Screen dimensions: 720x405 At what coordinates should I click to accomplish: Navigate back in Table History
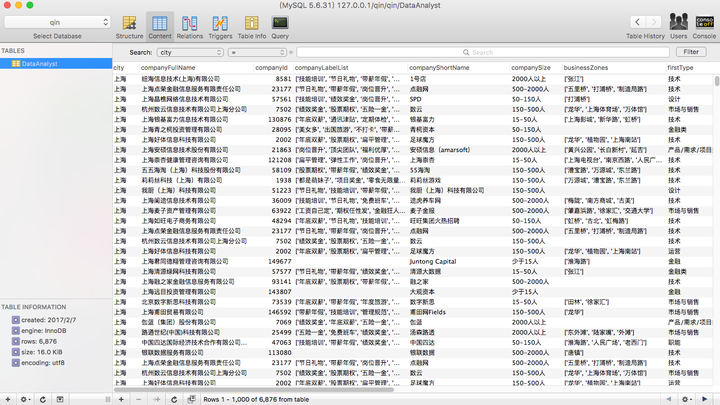point(637,22)
